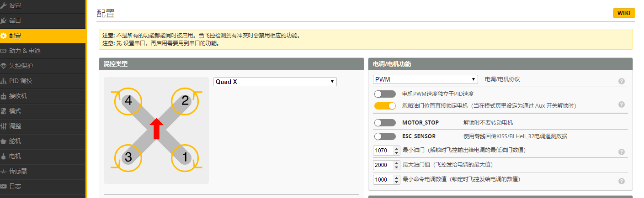Click the WIKI button
Viewport: 644px width, 198px height.
(624, 13)
